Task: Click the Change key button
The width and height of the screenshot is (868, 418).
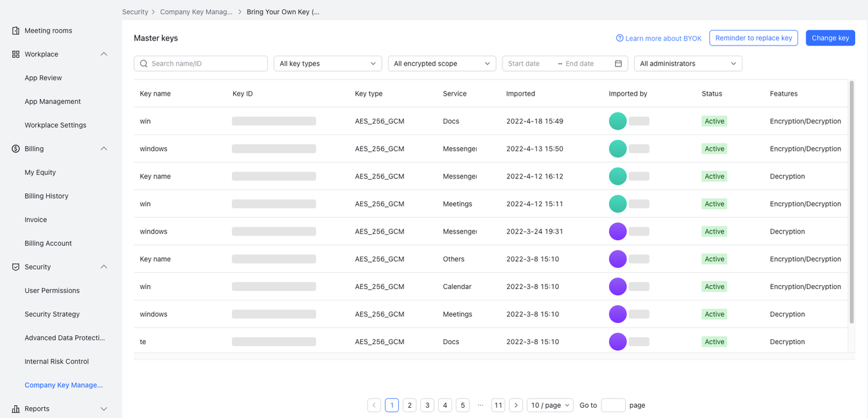Action: point(830,38)
